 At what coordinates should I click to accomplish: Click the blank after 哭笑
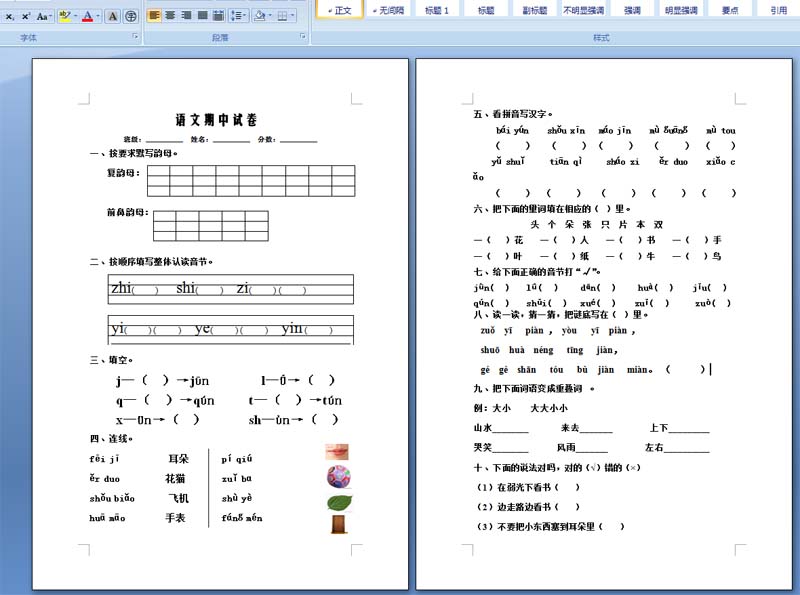510,448
